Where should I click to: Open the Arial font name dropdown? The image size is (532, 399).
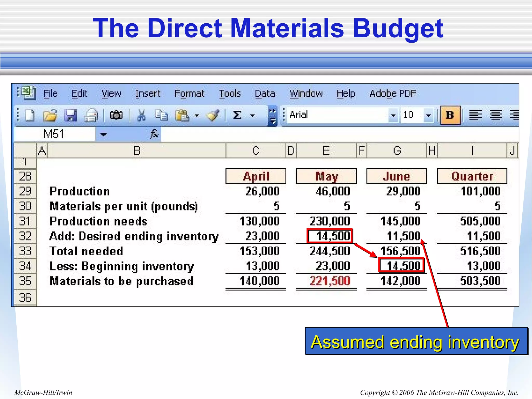coord(393,115)
